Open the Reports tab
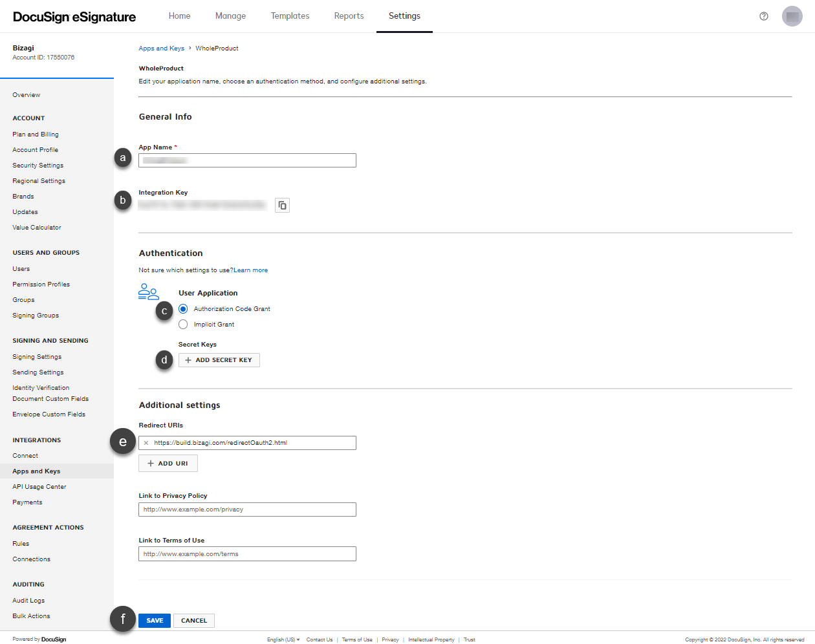The height and width of the screenshot is (644, 815). click(349, 16)
